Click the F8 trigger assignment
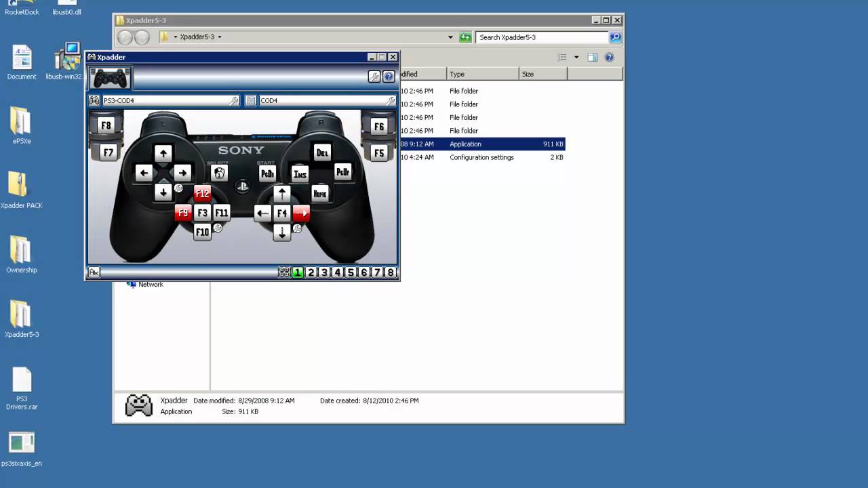The image size is (868, 488). [106, 125]
